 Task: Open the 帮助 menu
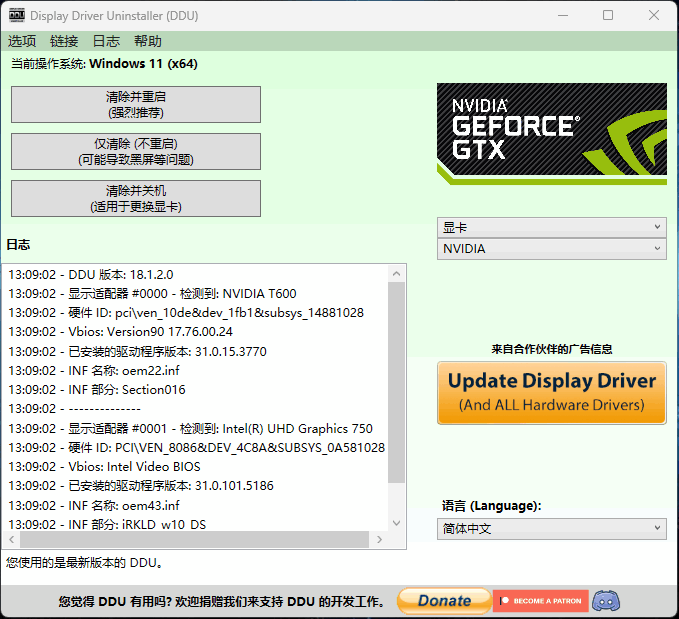[148, 41]
